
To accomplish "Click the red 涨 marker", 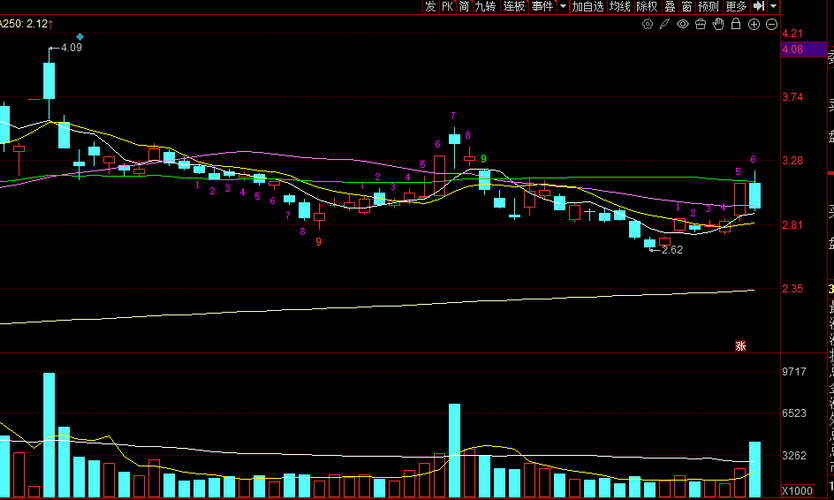I will point(740,346).
